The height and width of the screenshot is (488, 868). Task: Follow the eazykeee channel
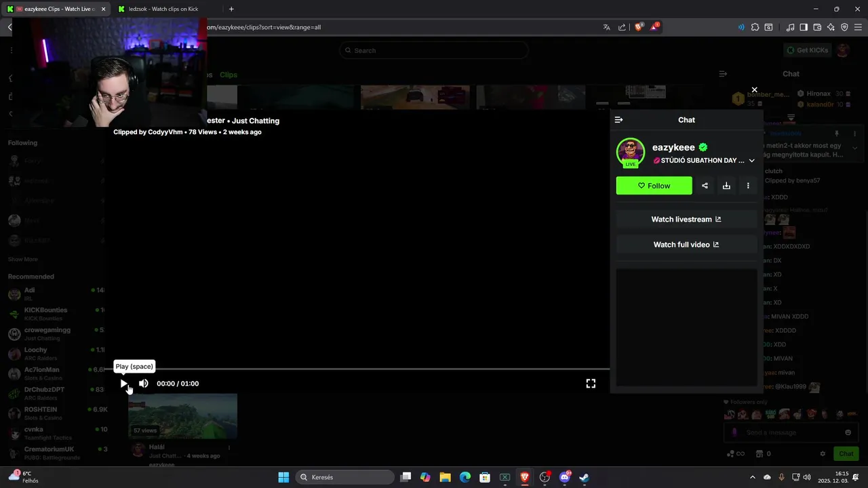[654, 186]
